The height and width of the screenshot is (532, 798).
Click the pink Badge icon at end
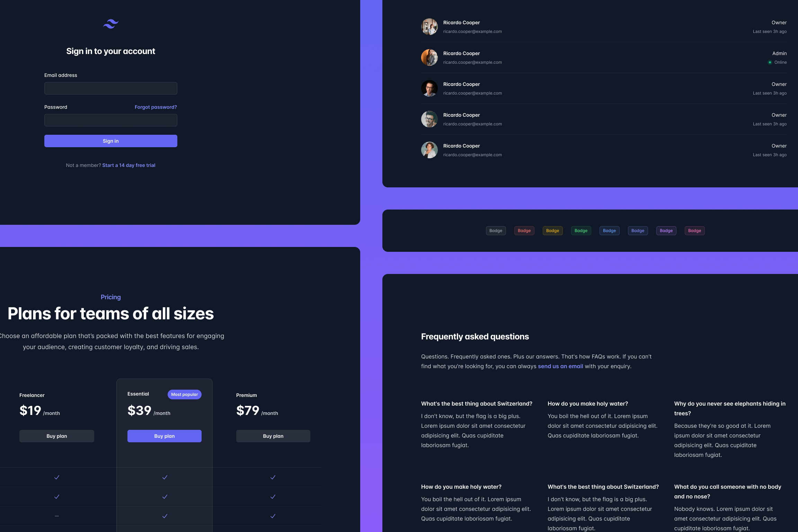coord(694,230)
